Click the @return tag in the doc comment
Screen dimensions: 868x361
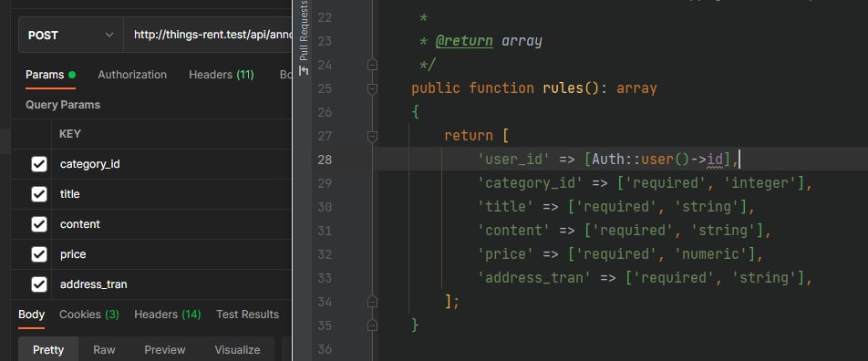point(464,41)
